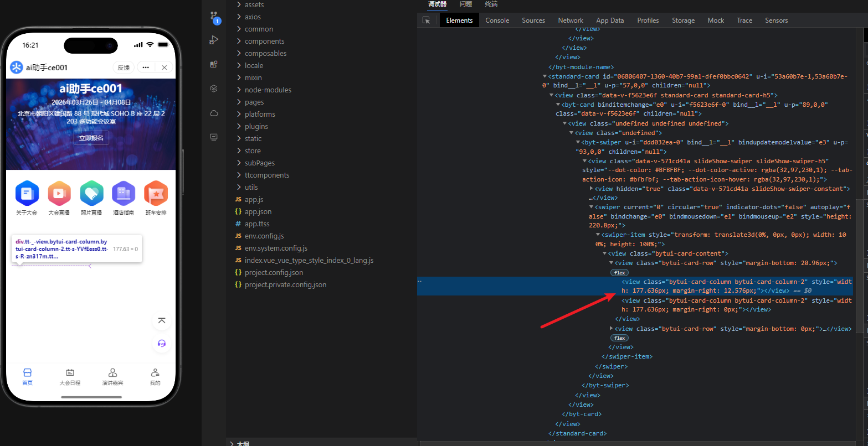
Task: Expand the pages folder
Action: tap(254, 102)
